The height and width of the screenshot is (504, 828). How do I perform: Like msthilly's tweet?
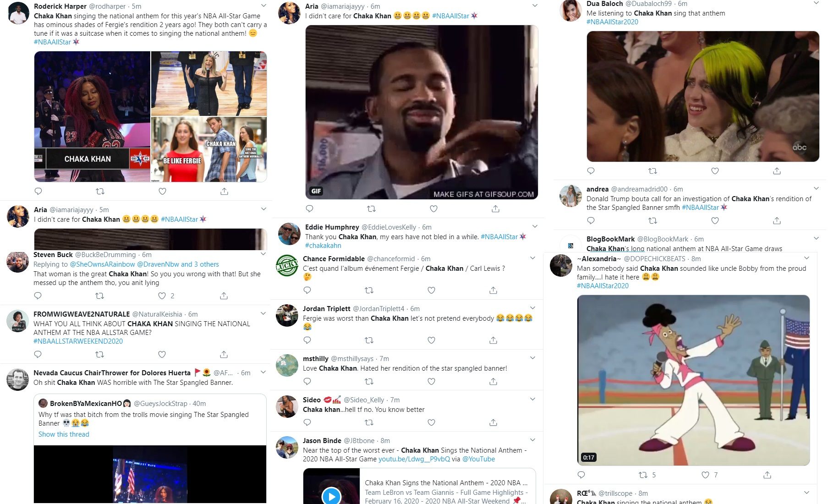(x=431, y=381)
